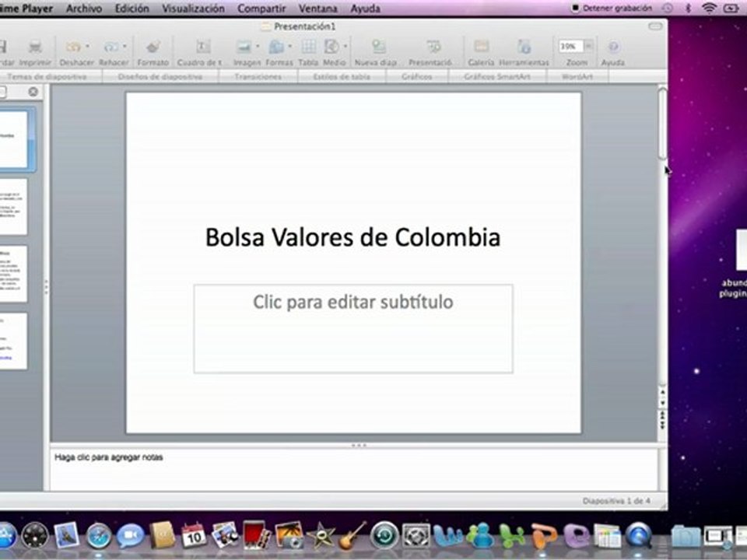The image size is (747, 560).
Task: Click the Imagen toolbar icon
Action: [x=244, y=46]
